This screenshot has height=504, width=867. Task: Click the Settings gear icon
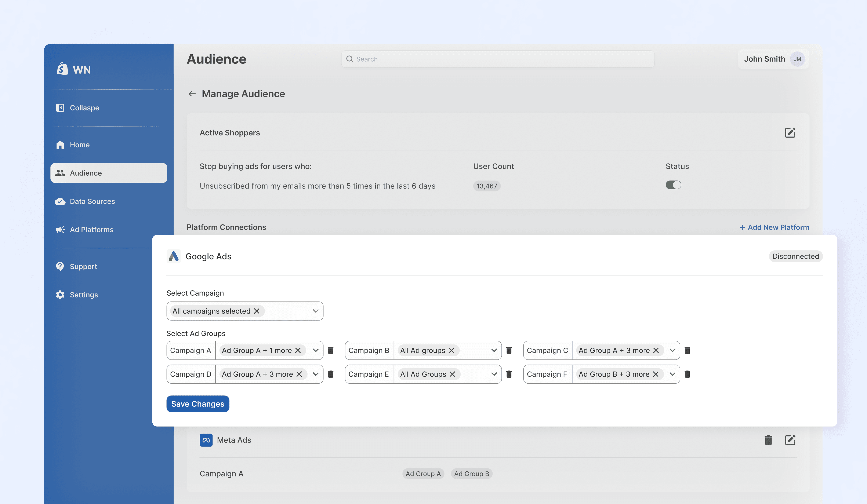(x=60, y=295)
